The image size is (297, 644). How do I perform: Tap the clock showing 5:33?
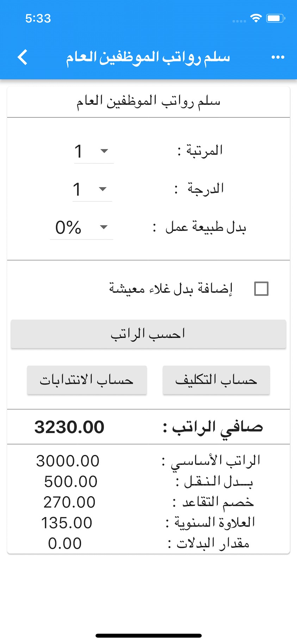click(x=38, y=18)
